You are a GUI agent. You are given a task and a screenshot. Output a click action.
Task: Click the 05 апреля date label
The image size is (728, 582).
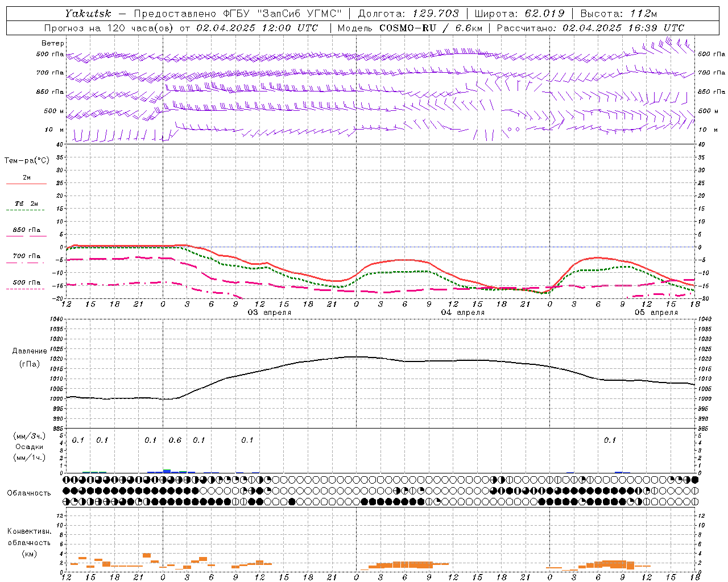coord(656,313)
